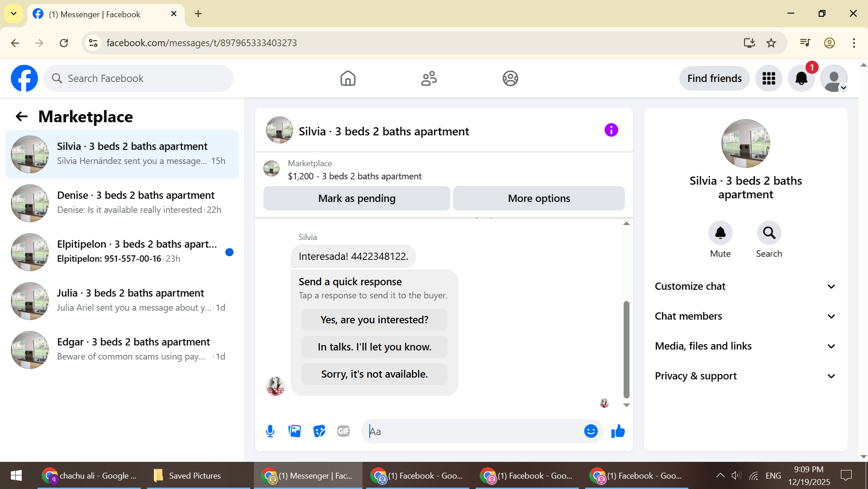
Task: Go back using the Marketplace back arrow
Action: coord(21,117)
